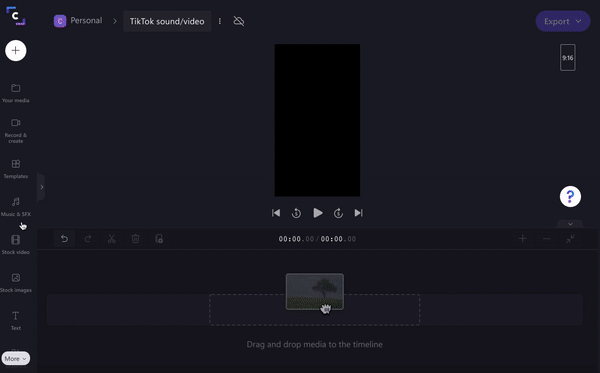600x373 pixels.
Task: Skip to the start of video
Action: point(276,213)
